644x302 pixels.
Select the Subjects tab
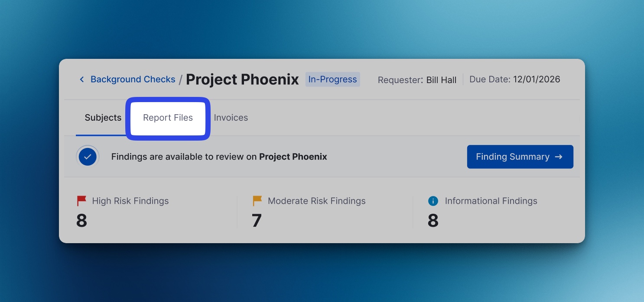pyautogui.click(x=103, y=118)
